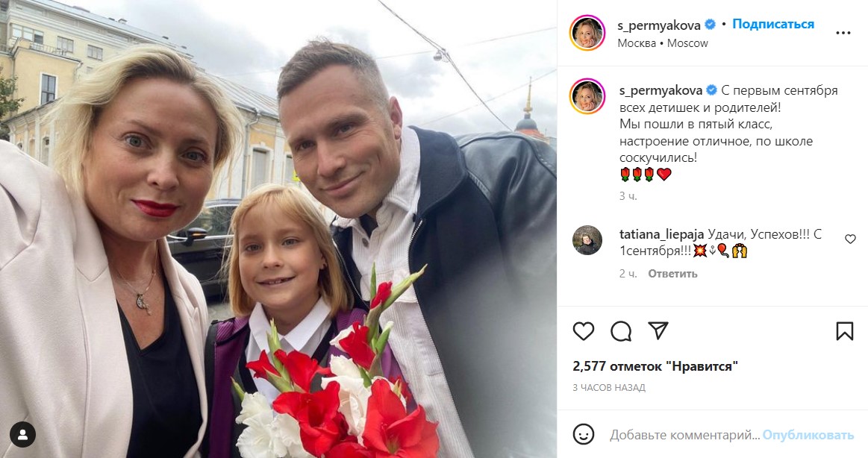The height and width of the screenshot is (458, 868).
Task: Open s_permyakova avatar beside caption
Action: pyautogui.click(x=587, y=96)
